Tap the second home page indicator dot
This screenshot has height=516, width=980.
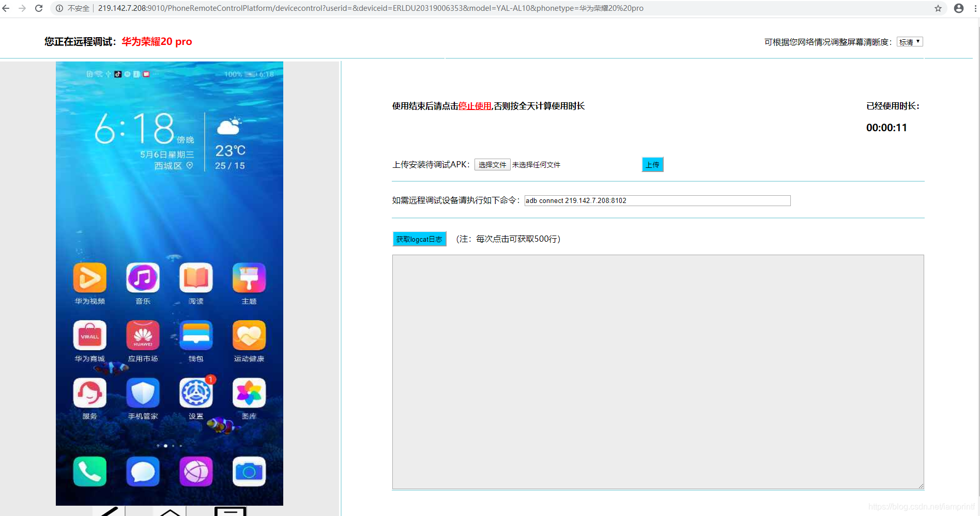pos(165,446)
